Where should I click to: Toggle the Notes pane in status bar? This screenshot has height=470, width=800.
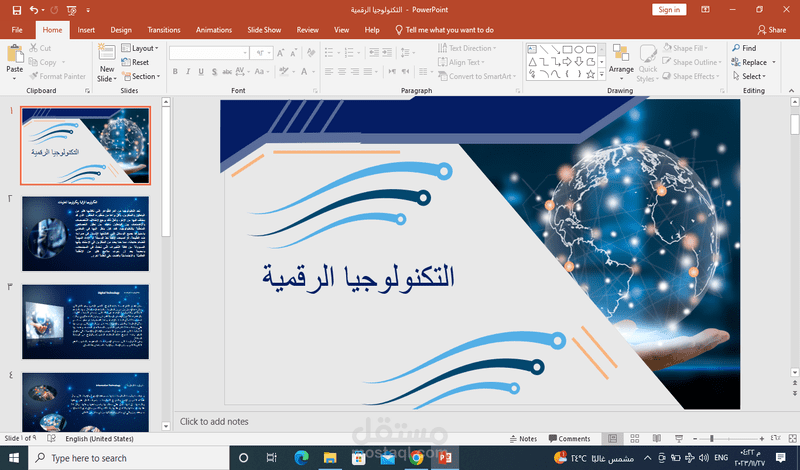pos(523,438)
